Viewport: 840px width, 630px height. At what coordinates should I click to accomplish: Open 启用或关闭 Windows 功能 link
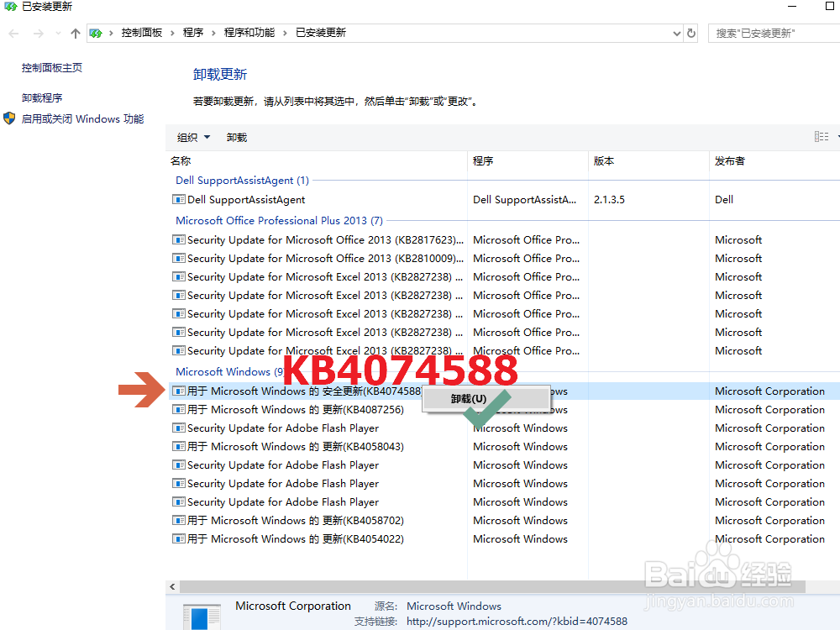(x=82, y=119)
